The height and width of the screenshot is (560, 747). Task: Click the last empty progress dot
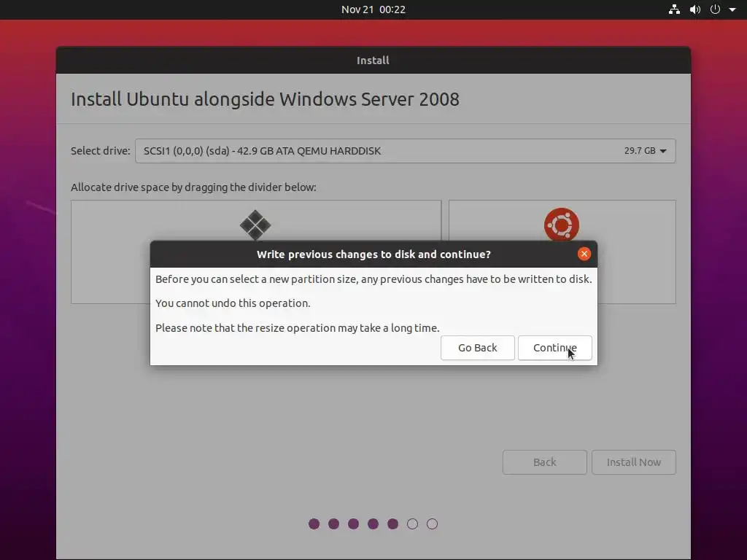point(432,524)
